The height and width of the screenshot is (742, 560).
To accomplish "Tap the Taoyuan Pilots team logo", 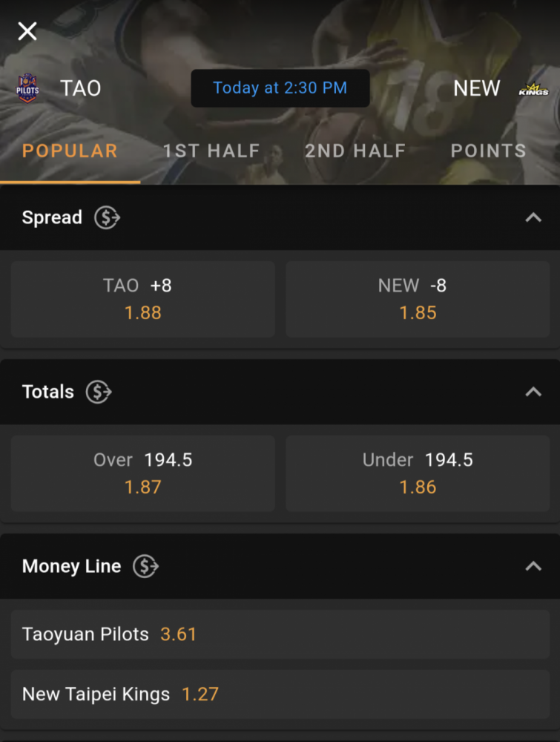I will tap(27, 88).
